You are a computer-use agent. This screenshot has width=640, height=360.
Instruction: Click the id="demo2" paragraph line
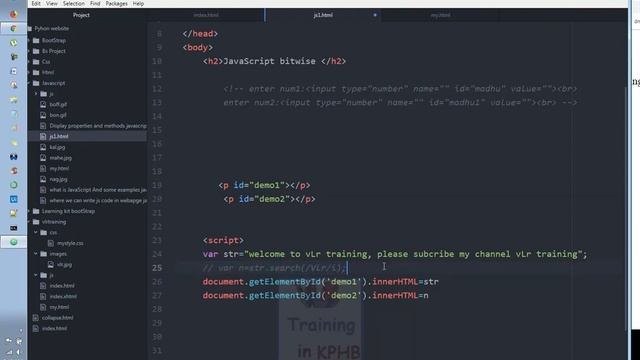point(269,199)
